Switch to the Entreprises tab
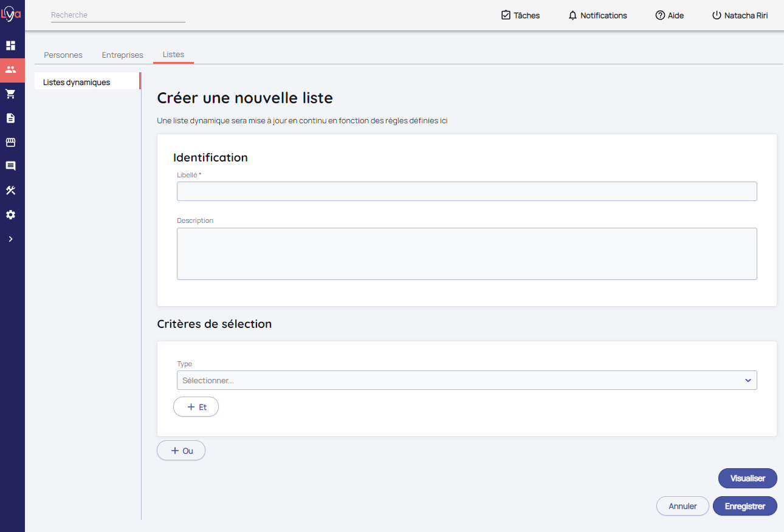784x532 pixels. coord(122,55)
